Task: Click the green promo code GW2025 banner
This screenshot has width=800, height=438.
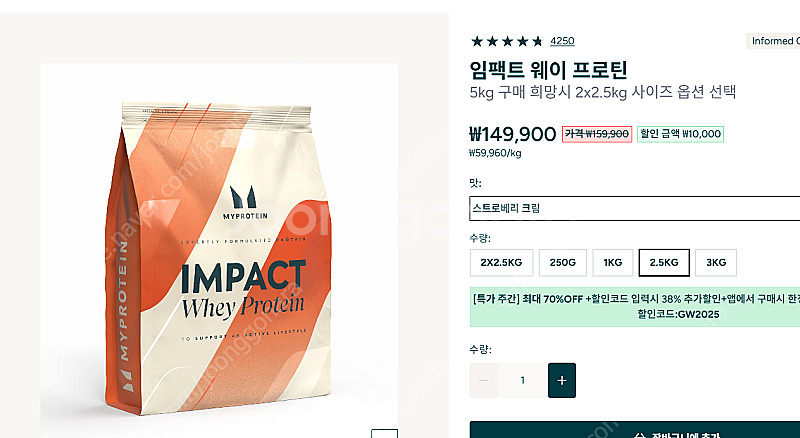Action: pyautogui.click(x=634, y=306)
